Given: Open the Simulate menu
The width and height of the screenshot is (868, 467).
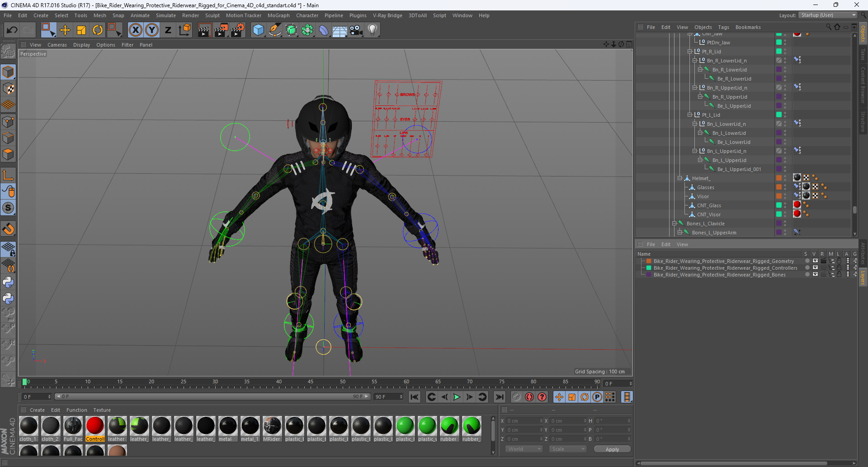Looking at the screenshot, I should [x=166, y=15].
